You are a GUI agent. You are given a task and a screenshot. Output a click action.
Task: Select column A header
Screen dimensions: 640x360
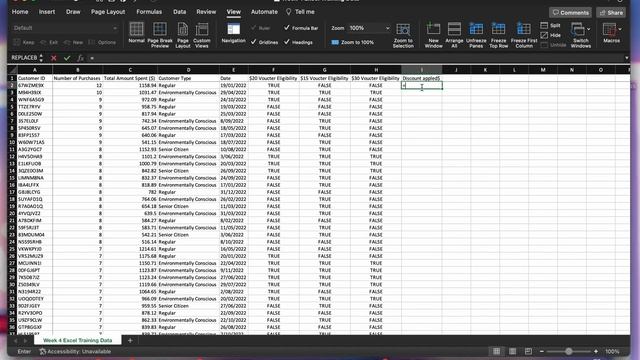tap(35, 70)
